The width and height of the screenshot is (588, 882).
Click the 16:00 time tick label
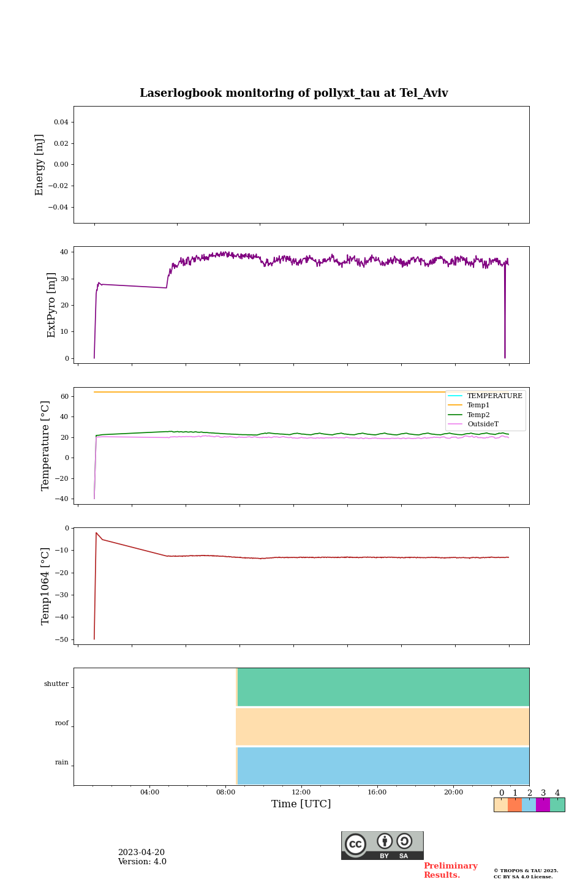point(377,792)
